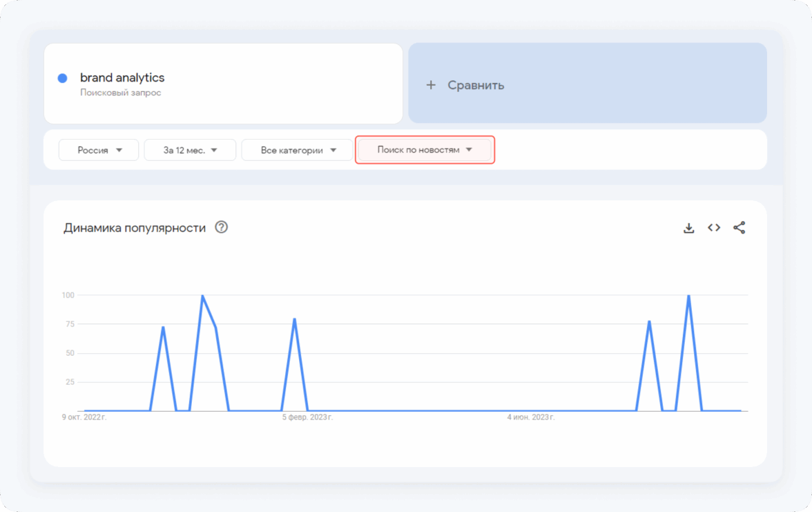Select the first chart peak near 73
Screen dimensions: 812x512
point(163,327)
